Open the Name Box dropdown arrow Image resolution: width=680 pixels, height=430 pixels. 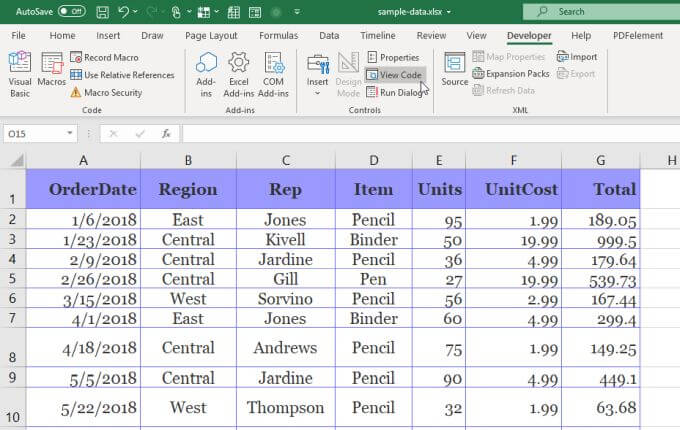point(69,134)
